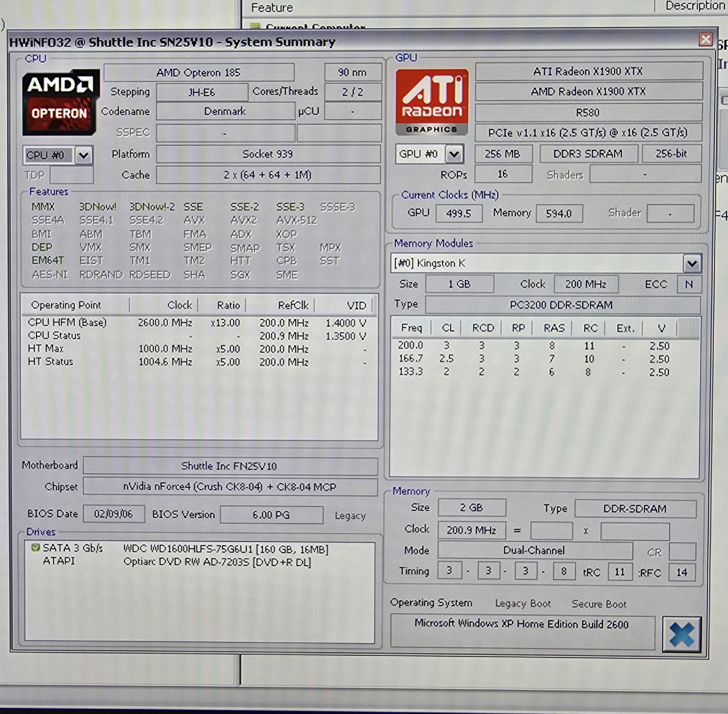This screenshot has width=728, height=714.
Task: Close the System Summary window
Action: tap(705, 39)
